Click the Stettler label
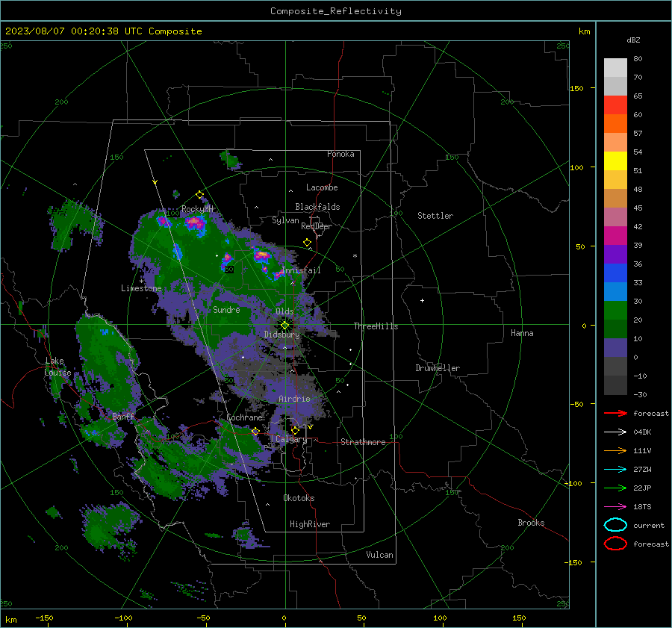The image size is (672, 628). (435, 216)
